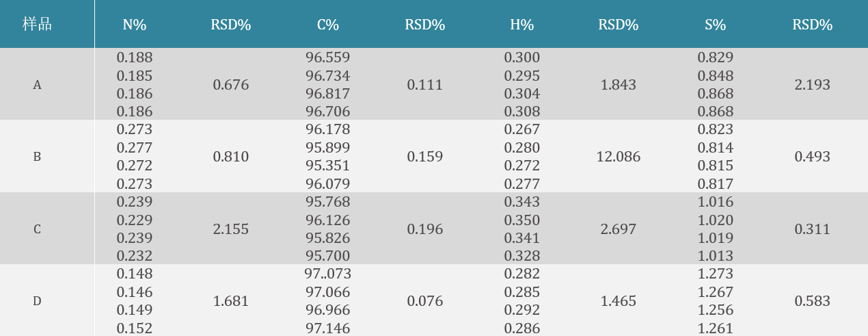Select the 12.086 RSD value cell
This screenshot has height=336, width=868.
[x=619, y=157]
